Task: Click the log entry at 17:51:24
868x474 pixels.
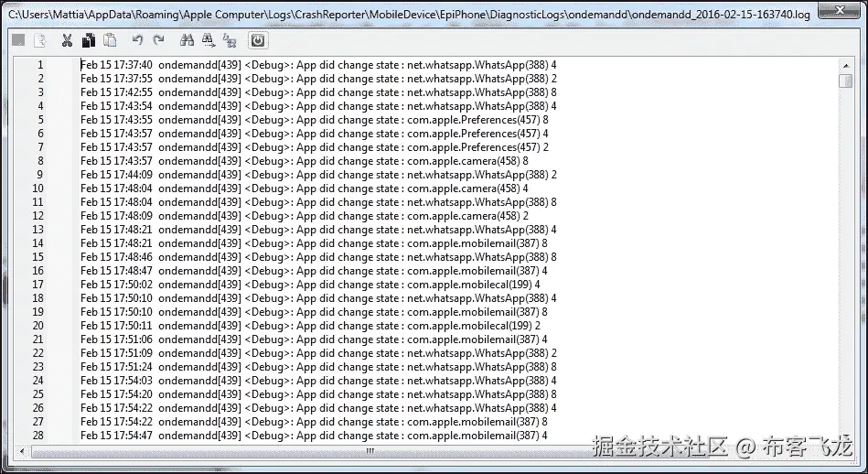Action: tap(318, 367)
